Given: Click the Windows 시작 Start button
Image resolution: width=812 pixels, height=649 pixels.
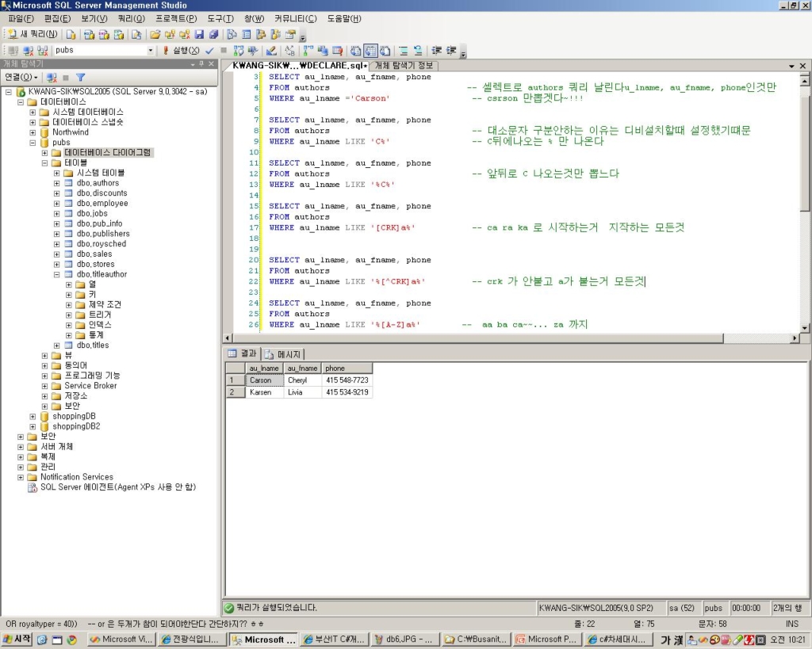Looking at the screenshot, I should 17,639.
